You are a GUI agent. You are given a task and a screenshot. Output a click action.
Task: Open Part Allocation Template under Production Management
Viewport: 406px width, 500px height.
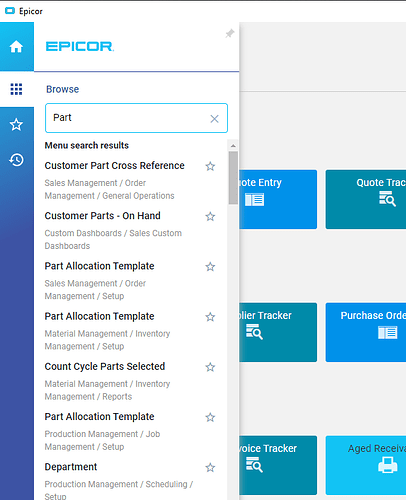coord(99,417)
